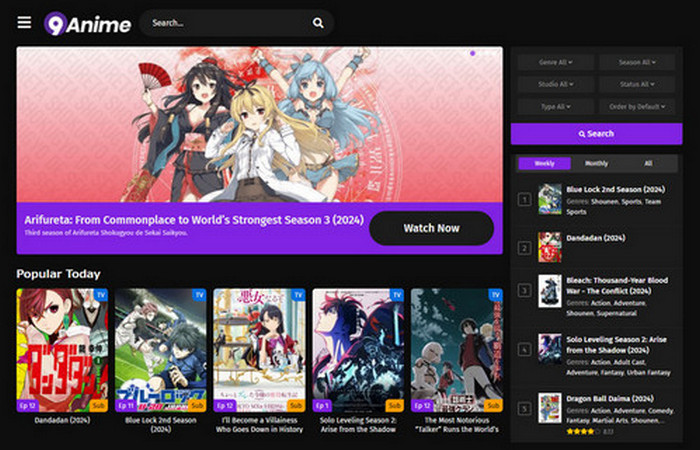700x450 pixels.
Task: Expand the Genre All dropdown
Action: coord(555,62)
